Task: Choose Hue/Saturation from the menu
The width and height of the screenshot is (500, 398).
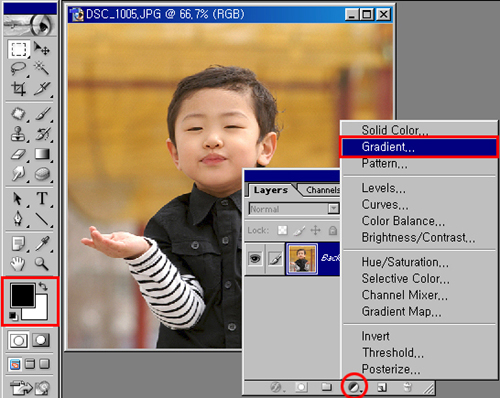Action: (419, 262)
